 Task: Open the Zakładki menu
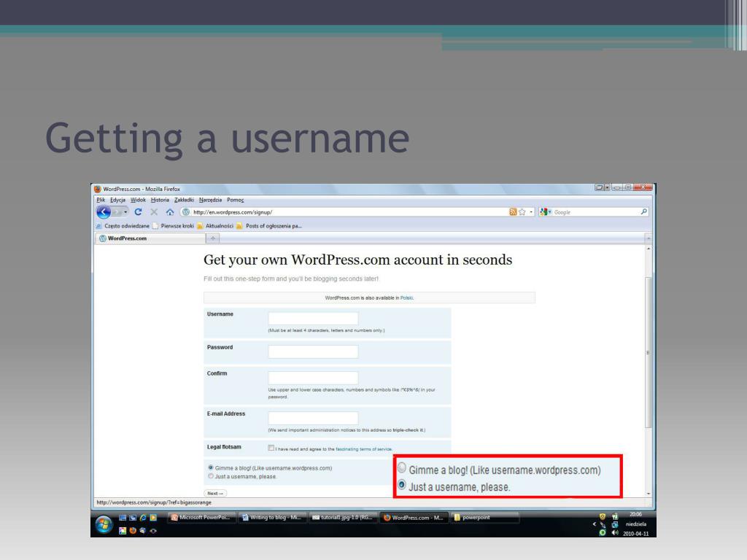184,200
